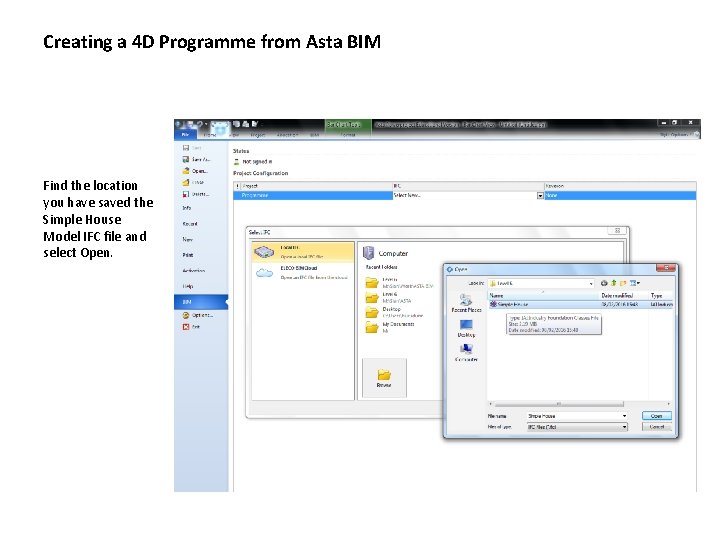The image size is (720, 540).
Task: Click the File ribbon tab
Action: click(x=186, y=135)
